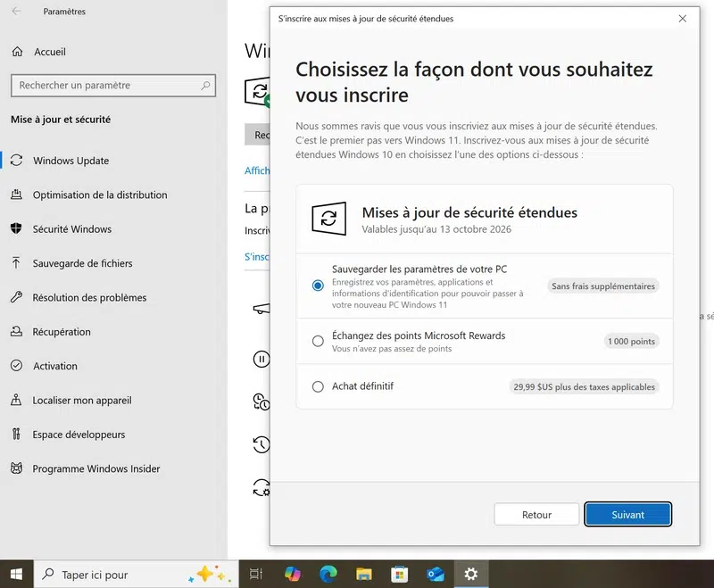Click the active hours clock icon
Image resolution: width=714 pixels, height=588 pixels.
[x=262, y=402]
